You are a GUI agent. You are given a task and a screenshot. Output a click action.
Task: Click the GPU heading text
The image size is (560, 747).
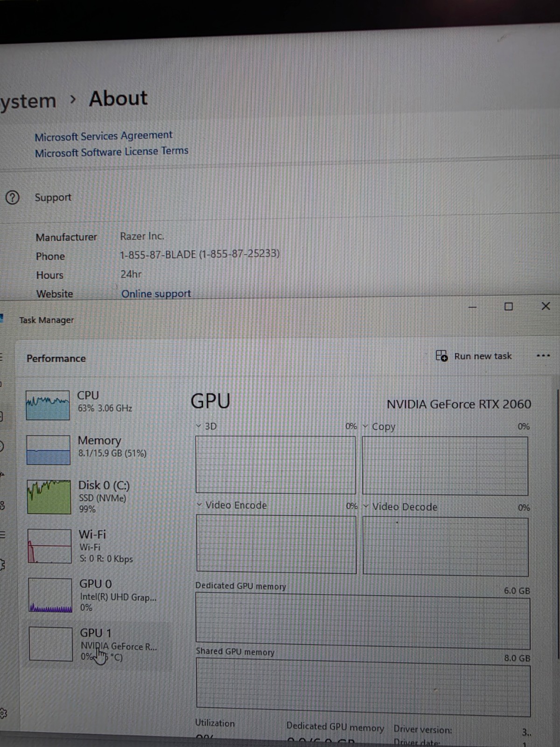210,401
